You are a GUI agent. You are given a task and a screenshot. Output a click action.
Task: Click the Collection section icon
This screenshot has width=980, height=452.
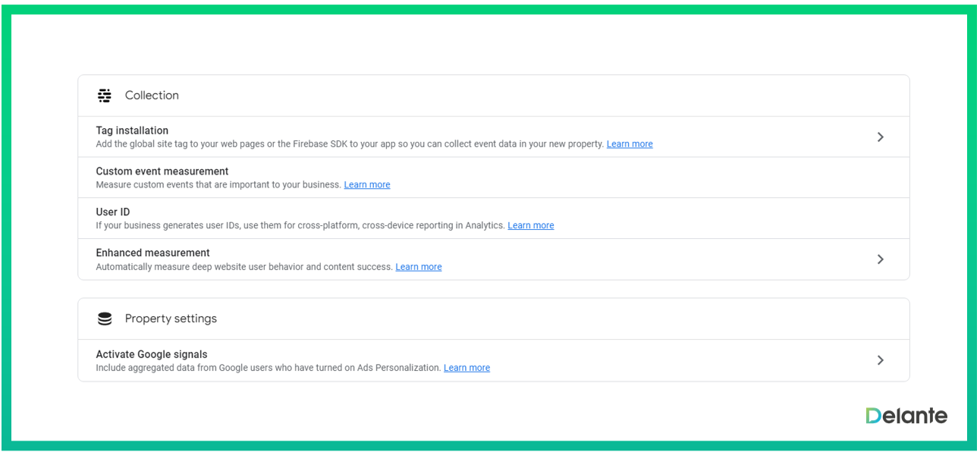(x=105, y=96)
